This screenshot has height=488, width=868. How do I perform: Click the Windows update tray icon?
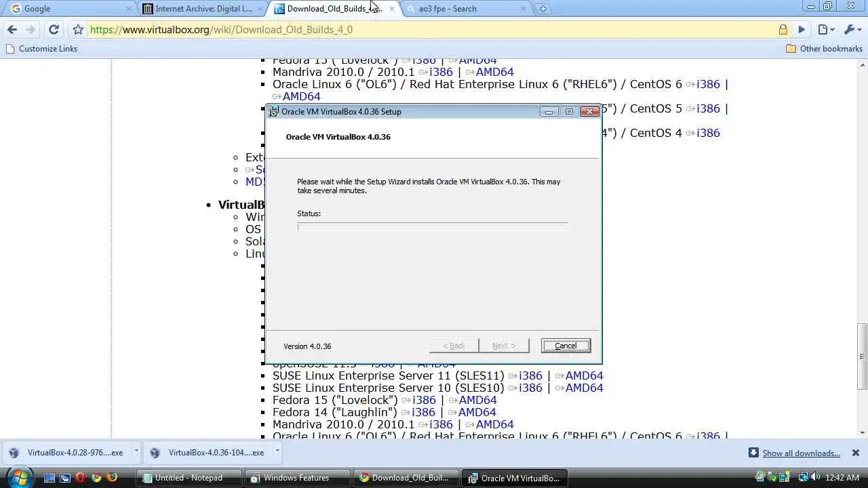pyautogui.click(x=785, y=478)
